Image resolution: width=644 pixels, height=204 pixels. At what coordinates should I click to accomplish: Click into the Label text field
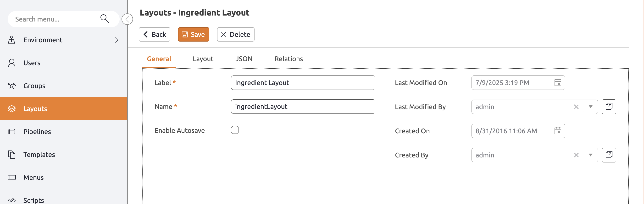tap(303, 83)
